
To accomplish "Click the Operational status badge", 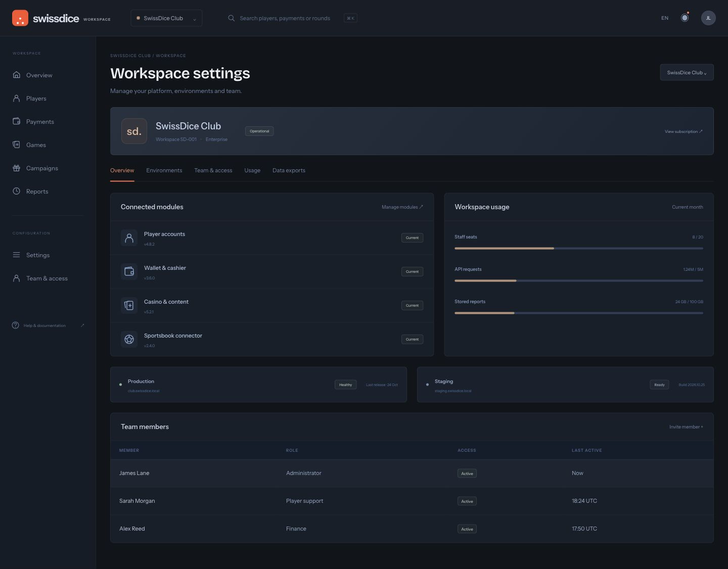I will point(259,131).
